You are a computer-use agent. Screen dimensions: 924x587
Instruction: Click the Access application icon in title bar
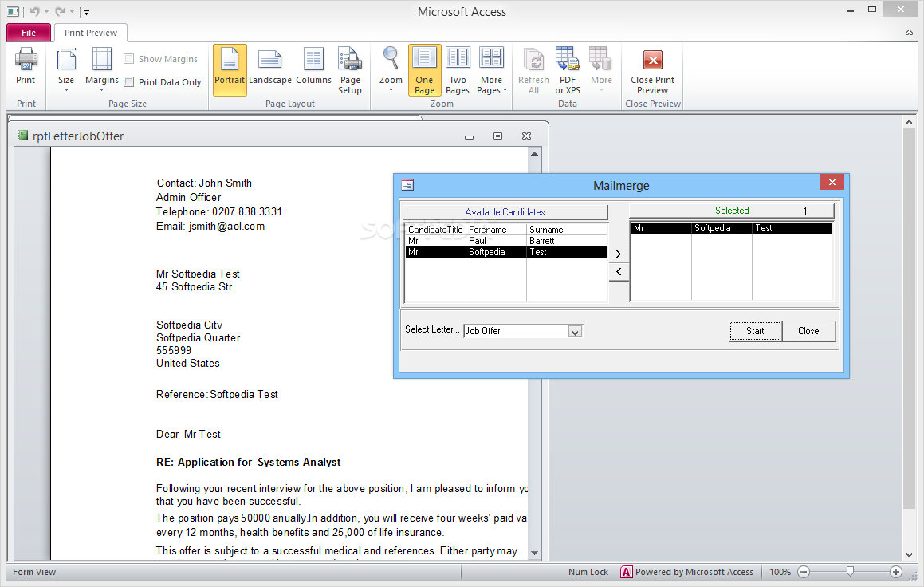click(x=13, y=11)
